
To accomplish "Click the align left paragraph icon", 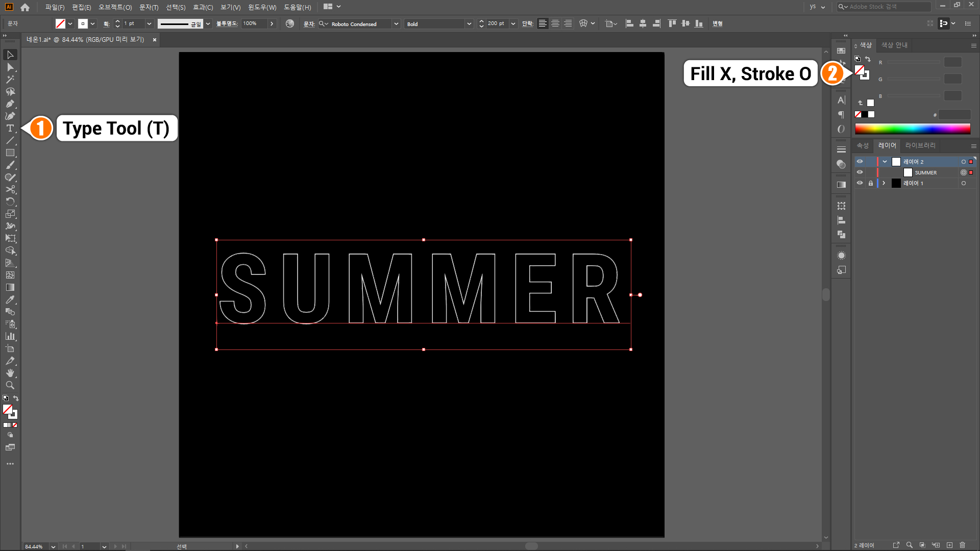I will 543,23.
